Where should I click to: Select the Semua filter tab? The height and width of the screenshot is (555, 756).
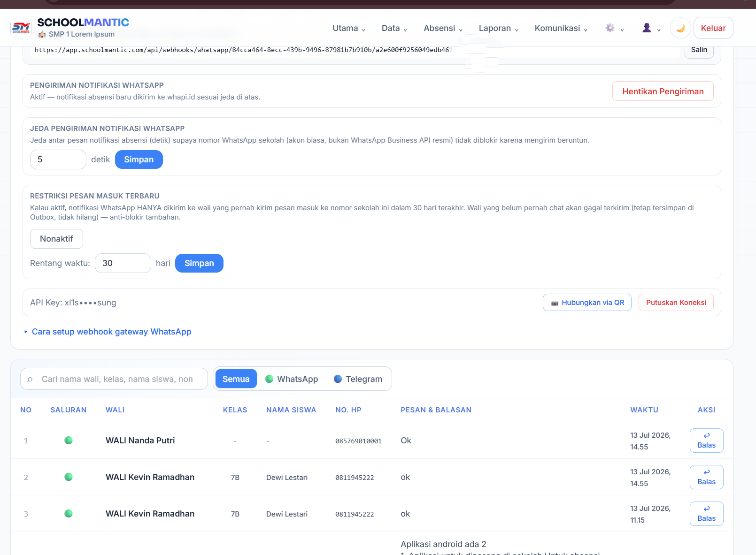[x=236, y=379]
